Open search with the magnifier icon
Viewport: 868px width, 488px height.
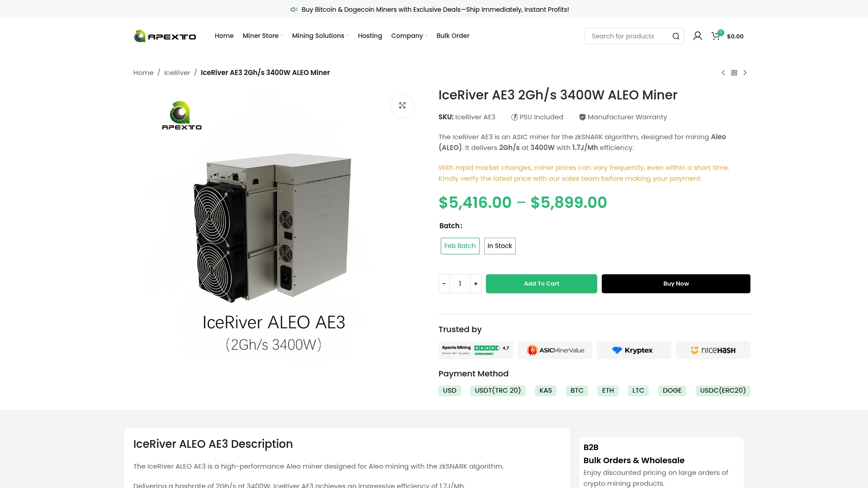pos(675,36)
